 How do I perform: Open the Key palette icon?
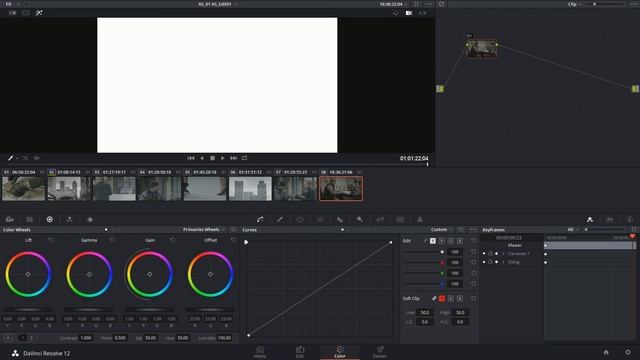point(360,220)
